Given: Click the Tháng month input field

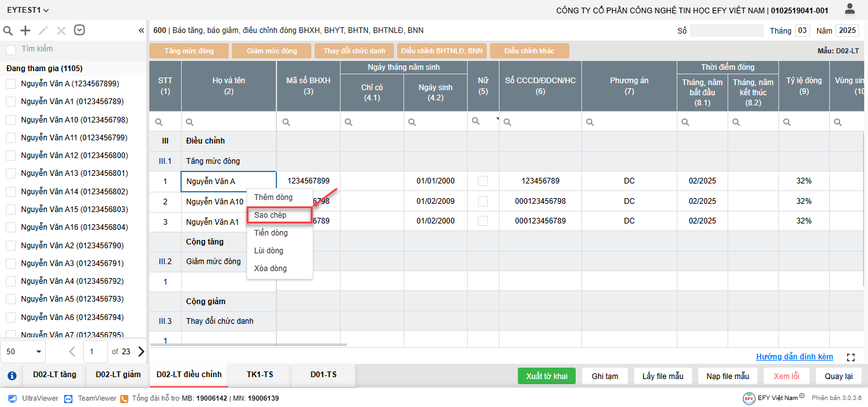Looking at the screenshot, I should pos(803,30).
